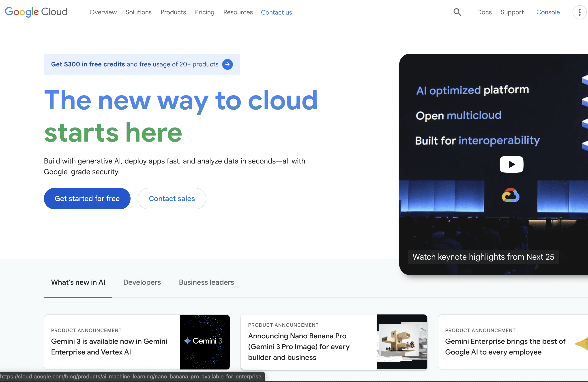Open the Solutions menu
This screenshot has height=382, width=588.
138,12
